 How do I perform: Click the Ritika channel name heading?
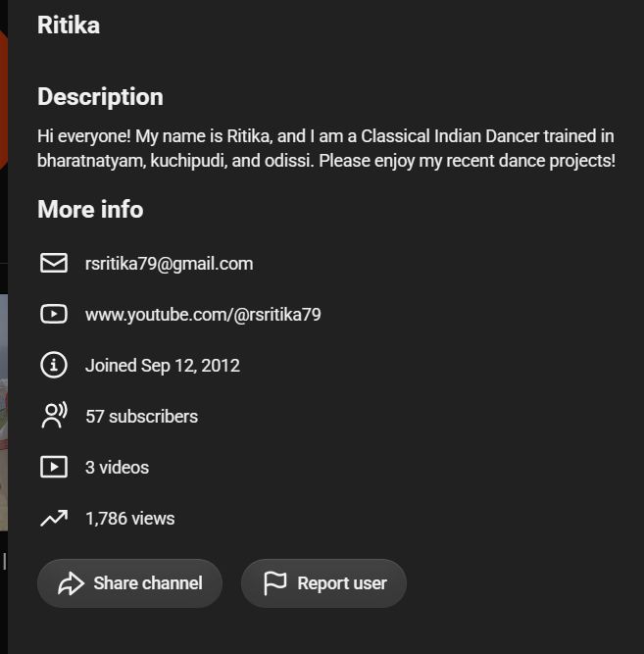tap(69, 25)
